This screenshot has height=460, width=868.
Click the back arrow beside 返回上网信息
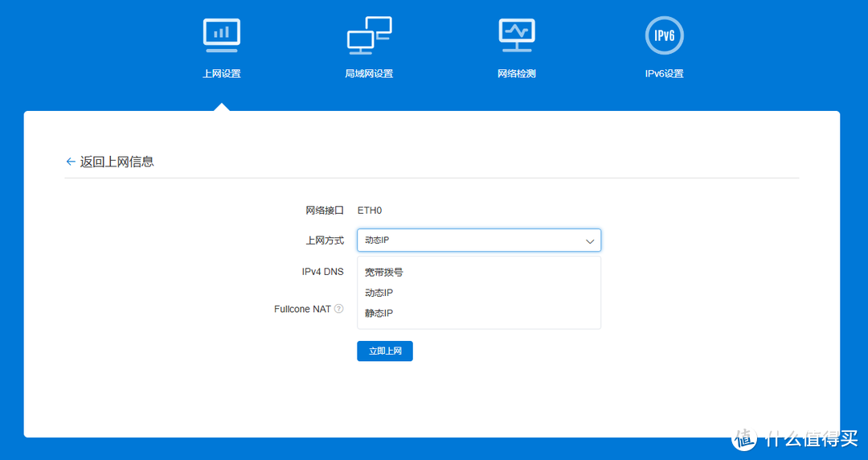[71, 162]
